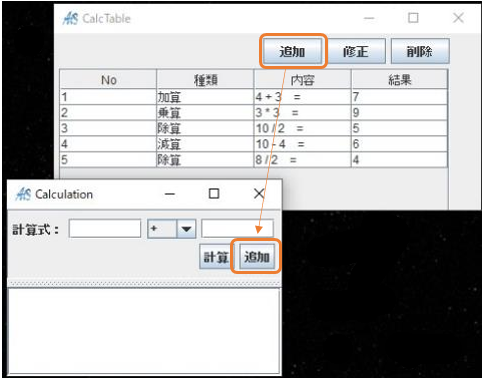Viewport: 485px width, 380px height.
Task: Select the 減算 cell in row 4
Action: (x=205, y=144)
